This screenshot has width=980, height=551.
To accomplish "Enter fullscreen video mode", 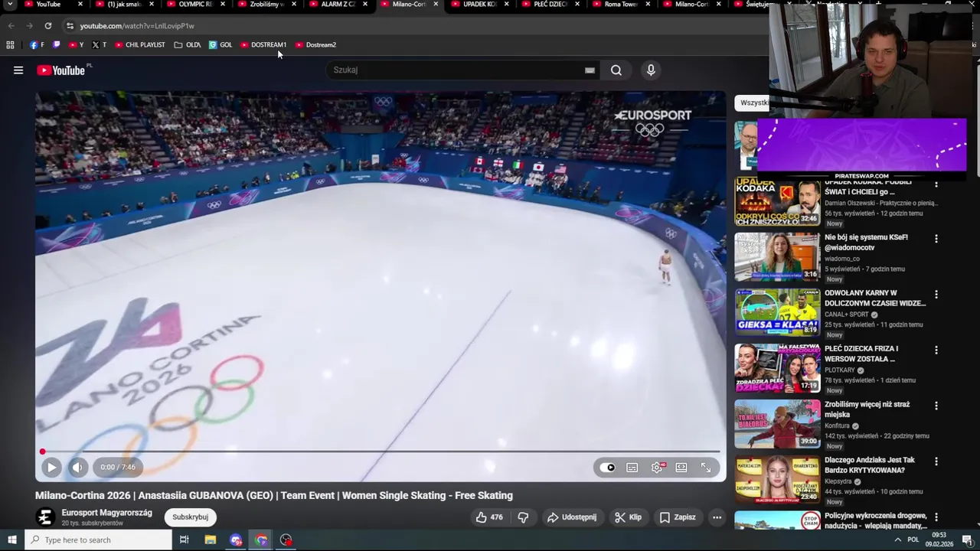I will coord(706,468).
